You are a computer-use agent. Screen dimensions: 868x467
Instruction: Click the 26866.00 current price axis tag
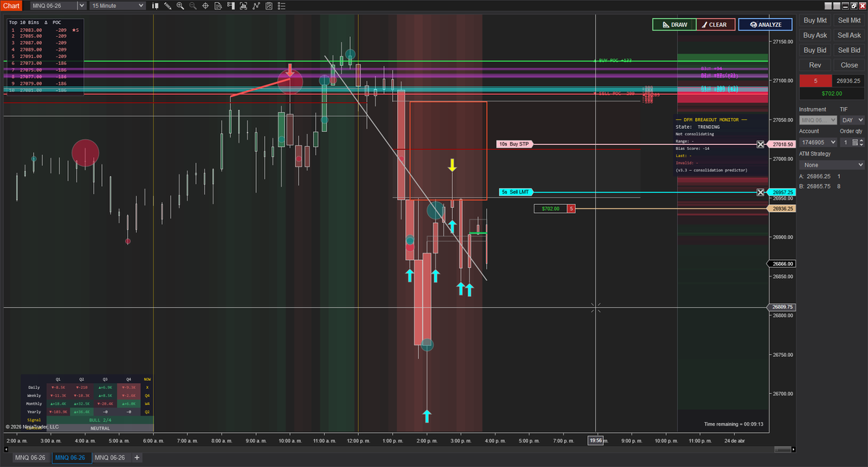[781, 264]
